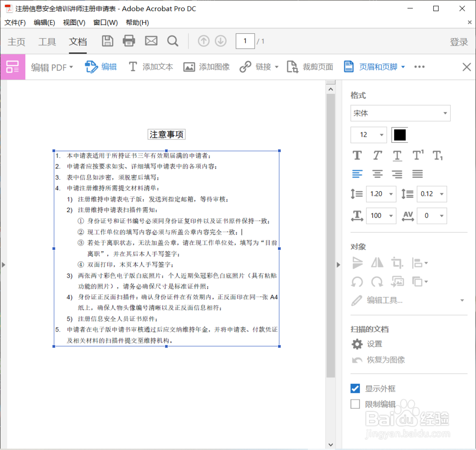The width and height of the screenshot is (476, 450).
Task: Open the 帮助(H) menu
Action: 137,22
